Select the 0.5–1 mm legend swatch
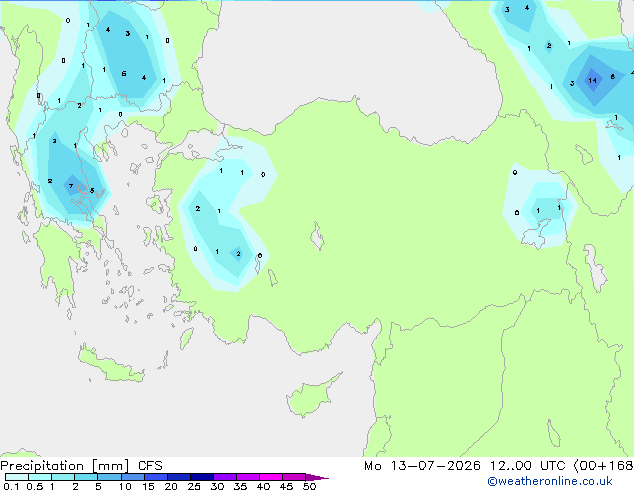The width and height of the screenshot is (634, 490). 40,477
